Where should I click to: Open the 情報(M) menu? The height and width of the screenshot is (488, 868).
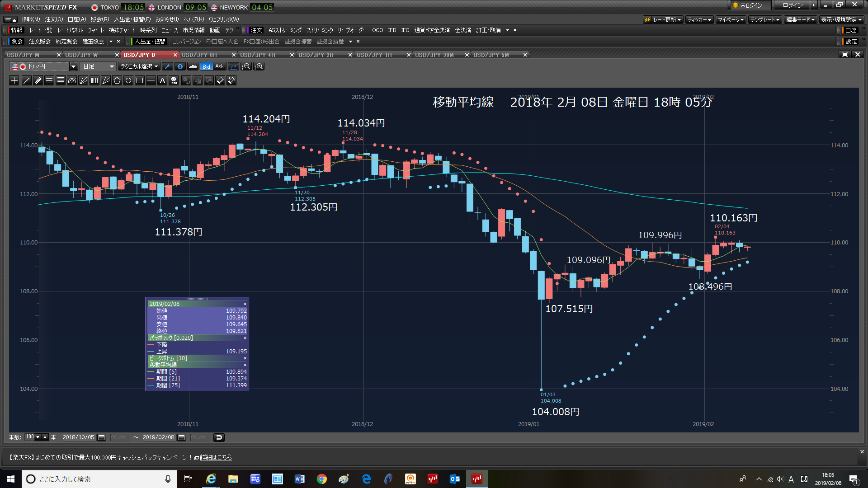31,19
